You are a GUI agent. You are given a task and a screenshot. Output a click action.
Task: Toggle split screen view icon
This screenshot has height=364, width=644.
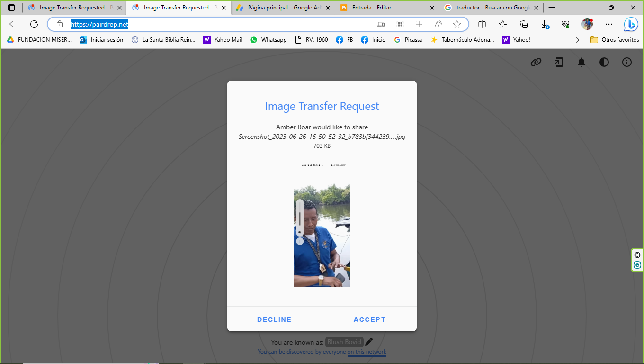click(482, 24)
